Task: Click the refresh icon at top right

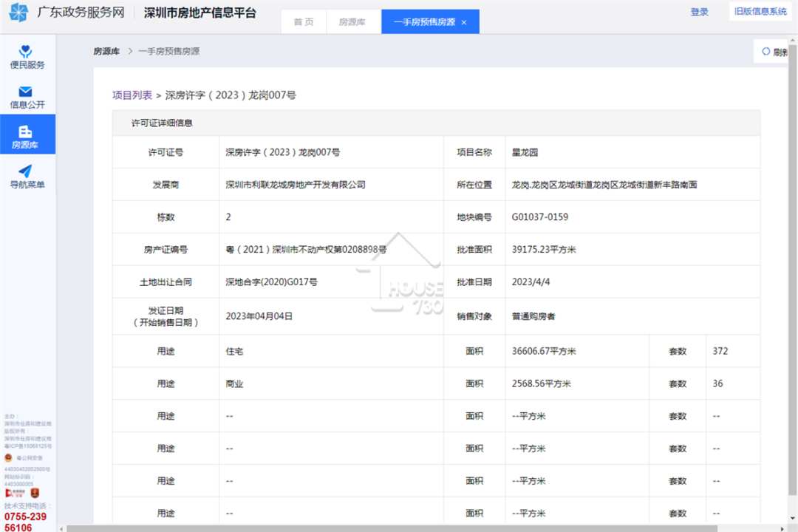Action: point(766,52)
